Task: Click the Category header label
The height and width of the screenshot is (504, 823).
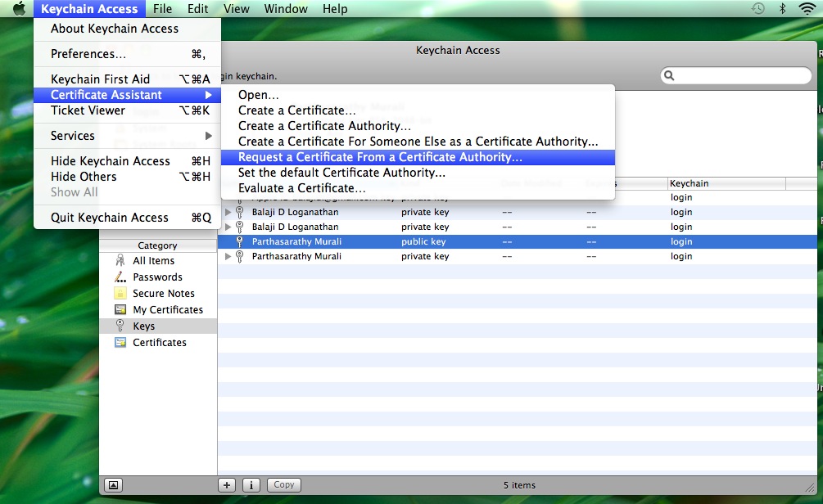Action: coord(157,245)
